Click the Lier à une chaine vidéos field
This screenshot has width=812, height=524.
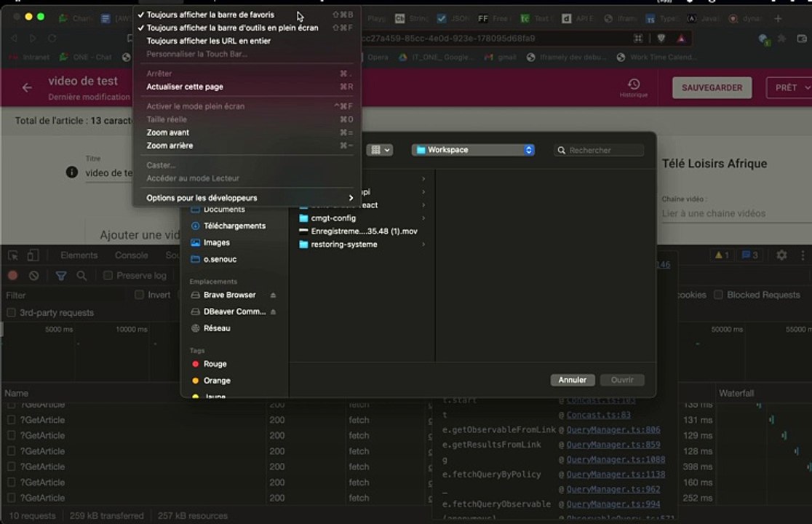[x=736, y=213]
